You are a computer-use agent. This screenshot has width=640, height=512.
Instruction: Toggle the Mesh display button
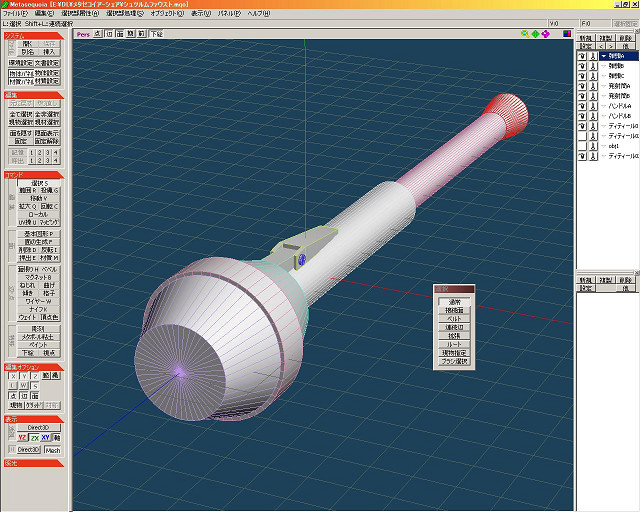[53, 450]
